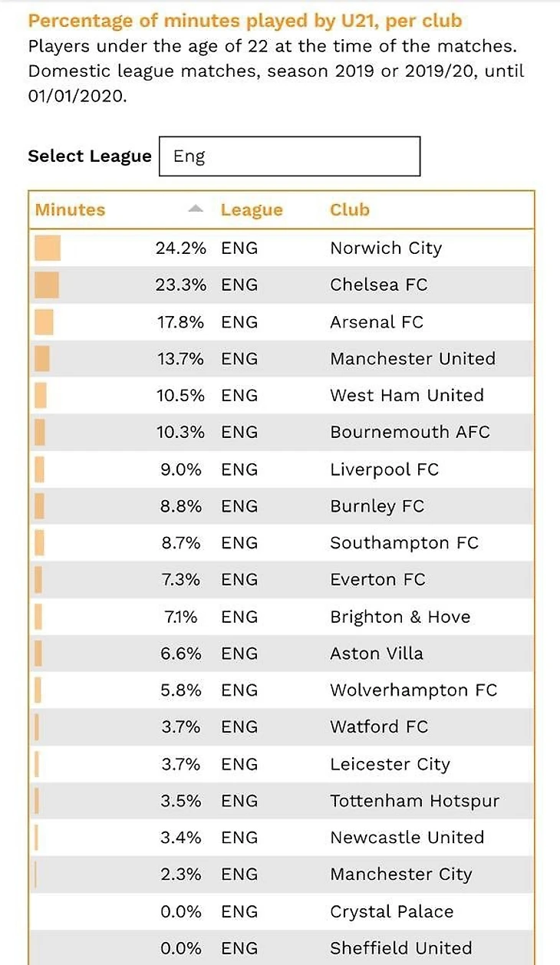The width and height of the screenshot is (560, 965).
Task: Select the Sheffield United club name
Action: (x=400, y=948)
